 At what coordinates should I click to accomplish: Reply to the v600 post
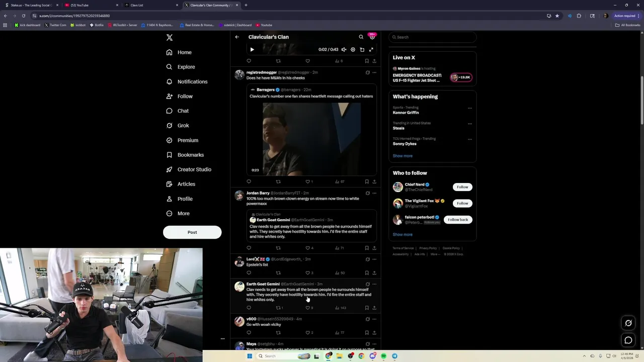pyautogui.click(x=249, y=333)
